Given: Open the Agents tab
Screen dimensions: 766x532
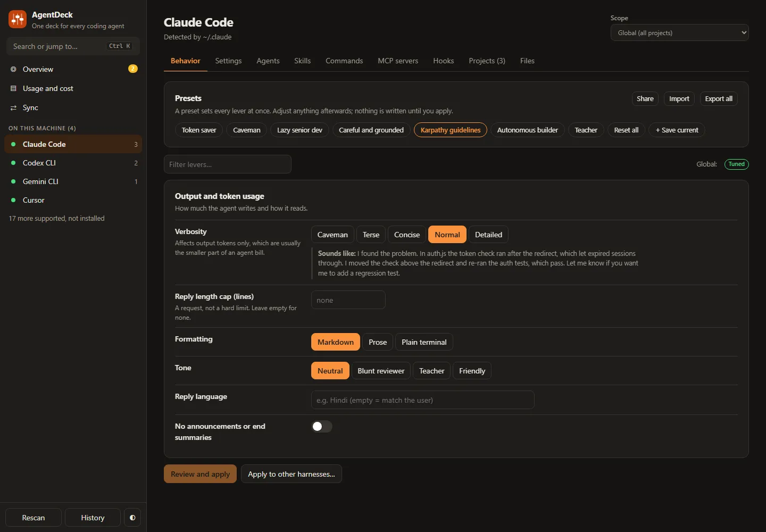Looking at the screenshot, I should (268, 61).
